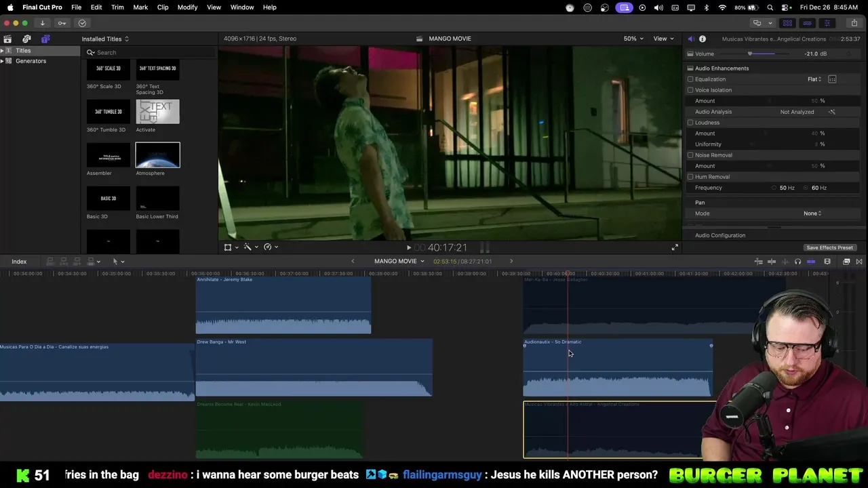This screenshot has width=868, height=488.
Task: Click the Wi-Fi status icon
Action: pos(722,7)
